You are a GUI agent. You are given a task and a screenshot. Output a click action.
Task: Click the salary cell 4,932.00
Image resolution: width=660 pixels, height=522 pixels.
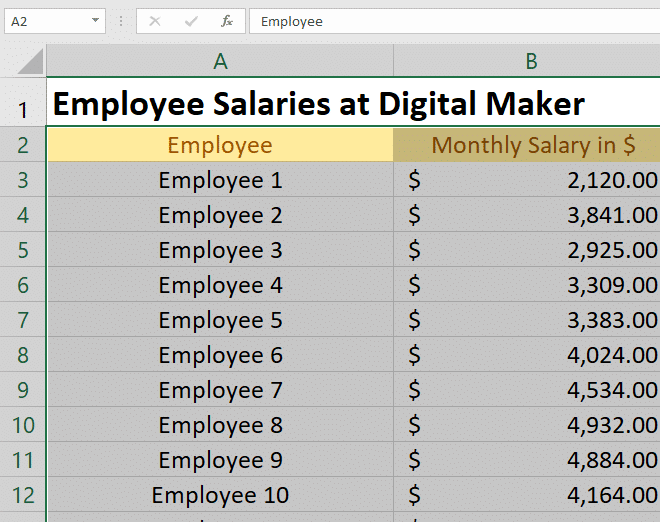tap(527, 424)
